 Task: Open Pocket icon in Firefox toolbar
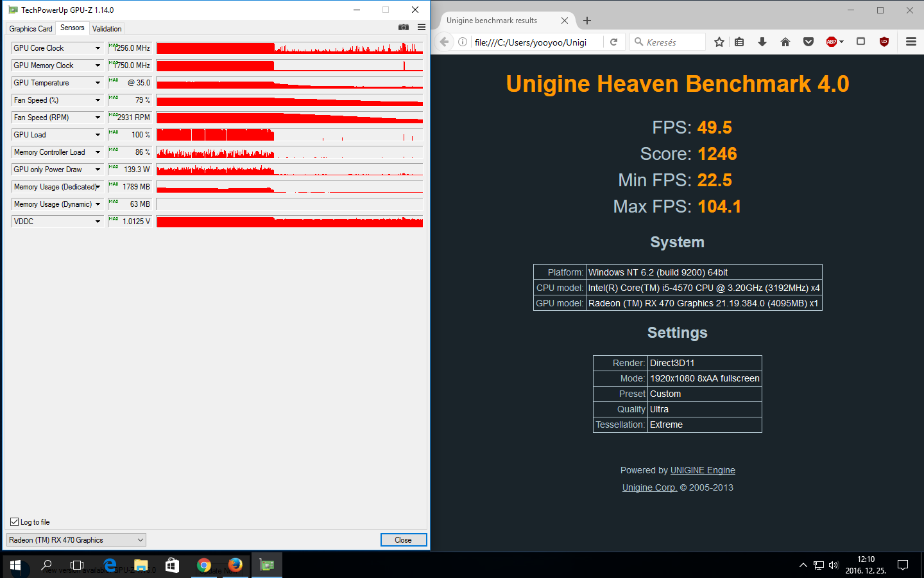[x=809, y=42]
